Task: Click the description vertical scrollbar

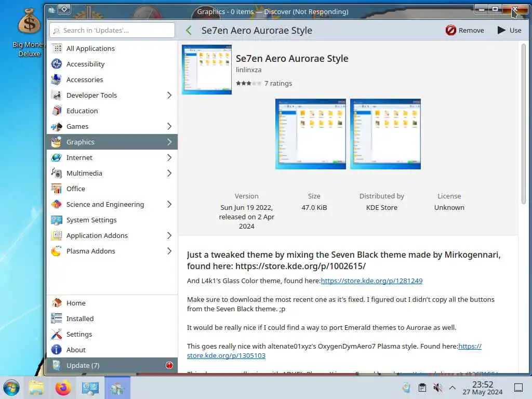Action: pyautogui.click(x=524, y=124)
